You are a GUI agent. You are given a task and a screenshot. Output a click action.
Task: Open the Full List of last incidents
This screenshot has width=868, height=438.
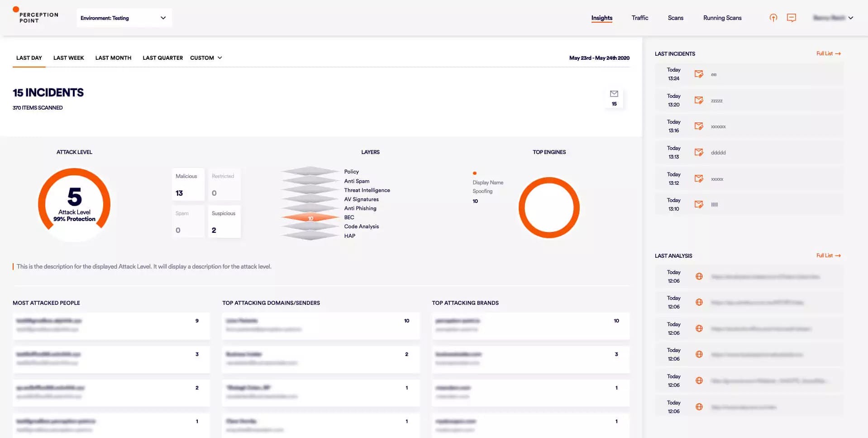[x=828, y=53]
